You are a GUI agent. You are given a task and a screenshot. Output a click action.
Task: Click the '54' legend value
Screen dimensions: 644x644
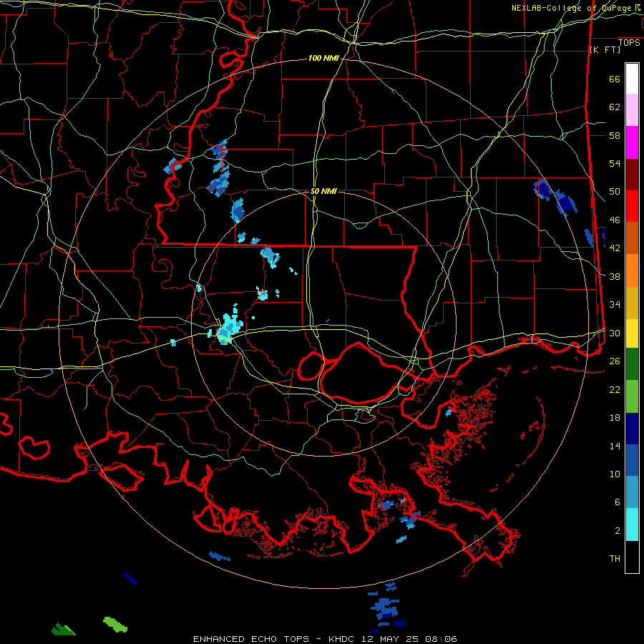tap(615, 163)
